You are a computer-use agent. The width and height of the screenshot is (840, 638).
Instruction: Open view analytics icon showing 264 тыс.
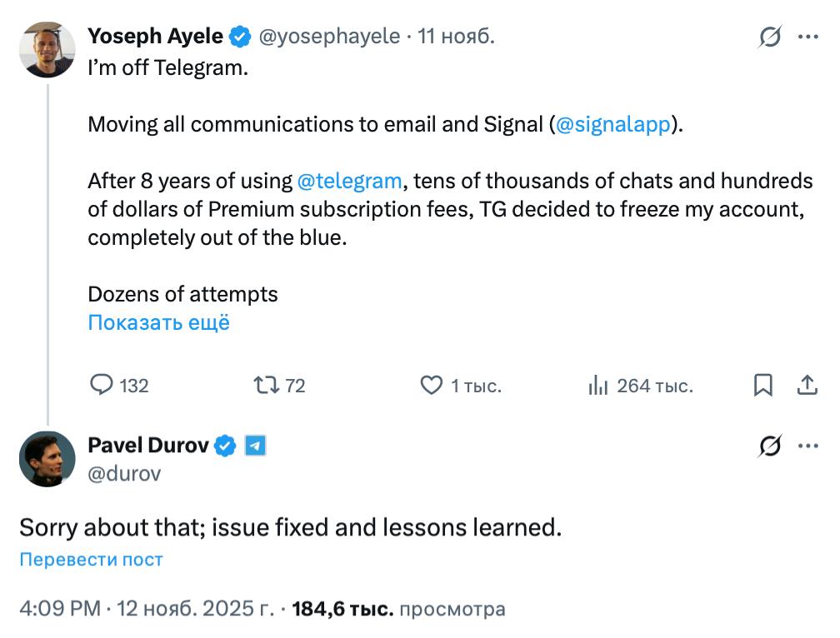point(597,385)
